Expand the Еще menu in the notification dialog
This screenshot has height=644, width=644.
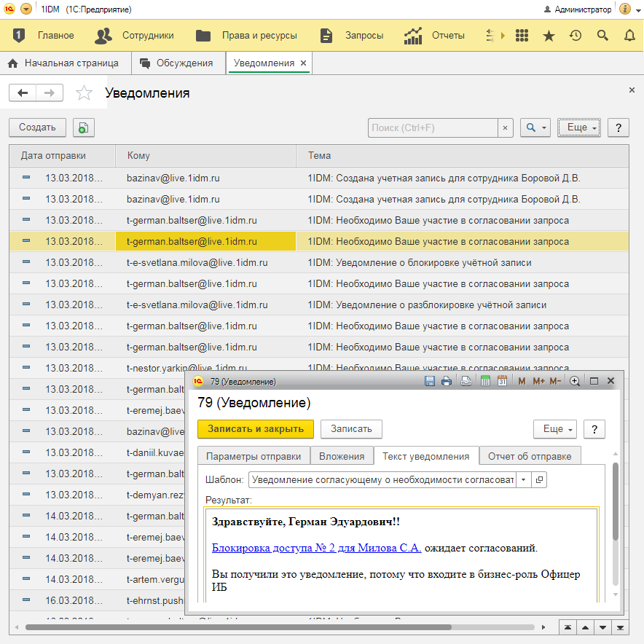pos(554,429)
